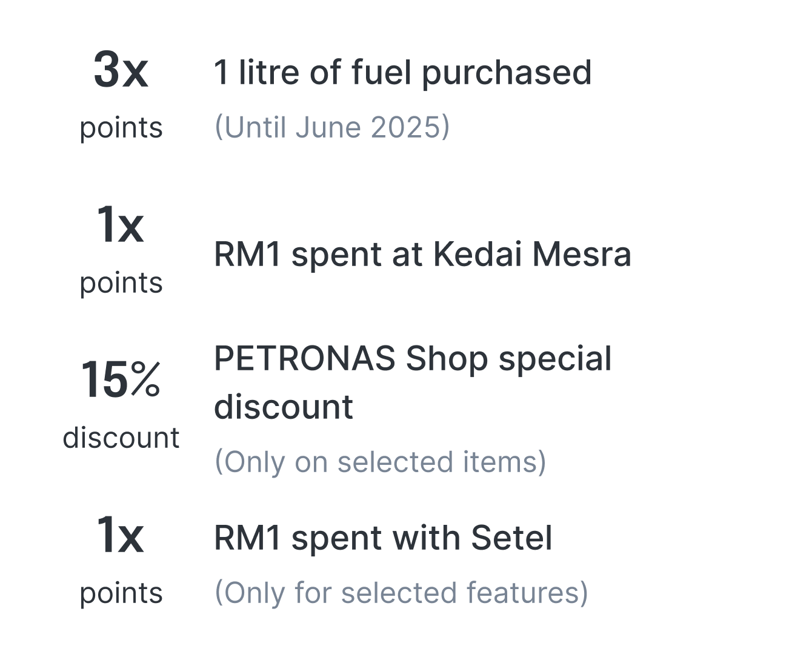Select the '1 litre of fuel purchased' text
812x660 pixels.
pyautogui.click(x=402, y=72)
